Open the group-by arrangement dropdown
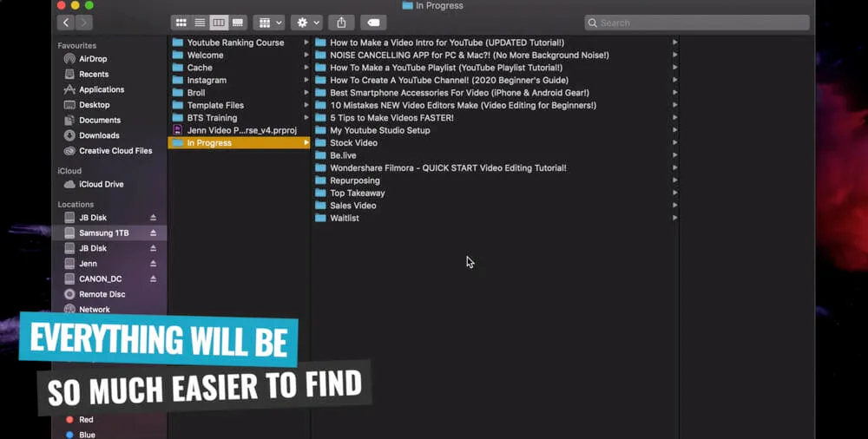 click(x=268, y=23)
